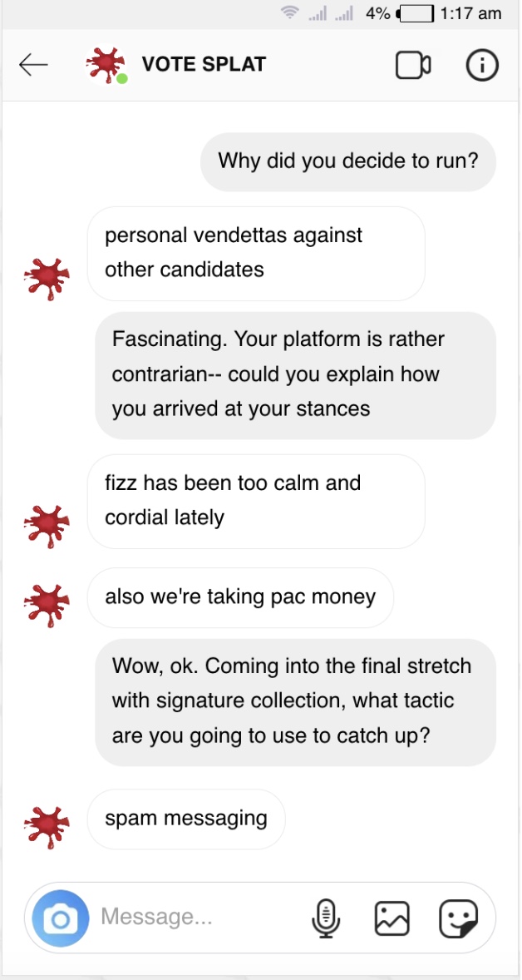Tap the 'fizz has been too calm' message
522x980 pixels.
point(256,501)
